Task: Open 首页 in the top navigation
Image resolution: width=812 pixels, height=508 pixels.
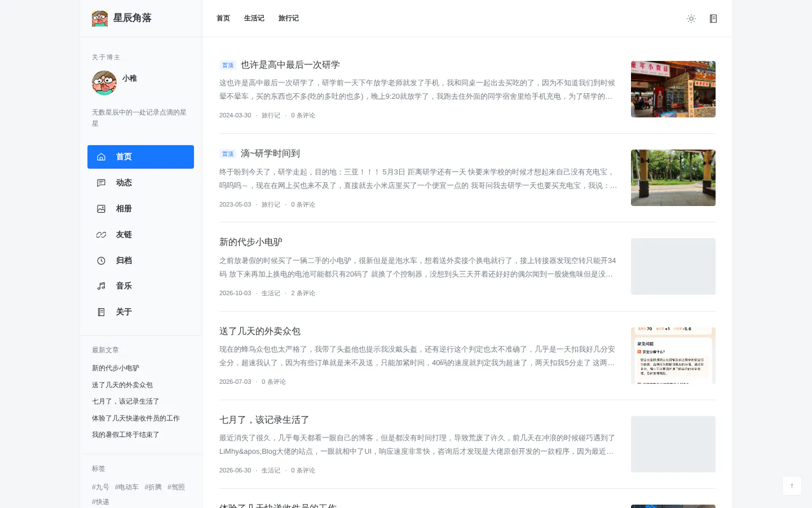Action: (223, 18)
